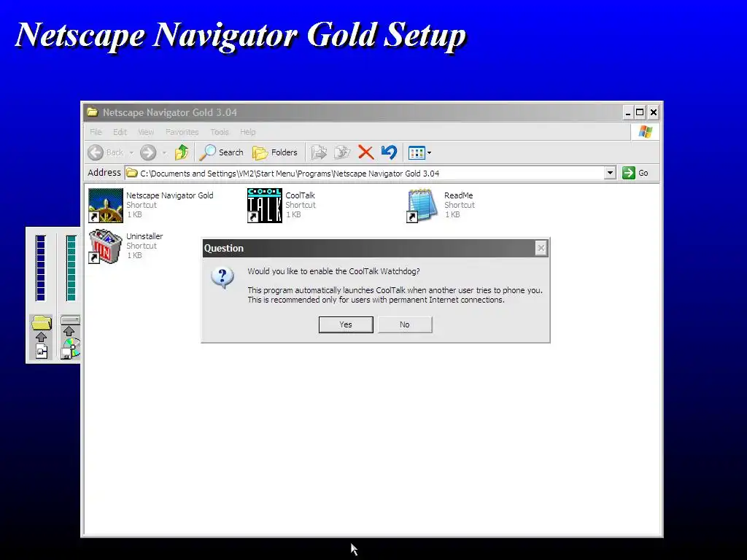The image size is (747, 560).
Task: Click the "CoolTalk" shortcut name text
Action: pos(300,195)
